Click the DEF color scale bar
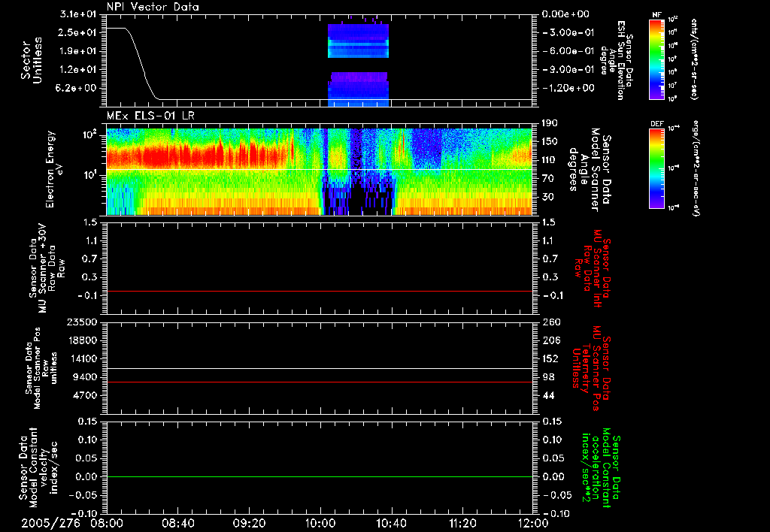Image resolution: width=770 pixels, height=532 pixels. point(657,168)
